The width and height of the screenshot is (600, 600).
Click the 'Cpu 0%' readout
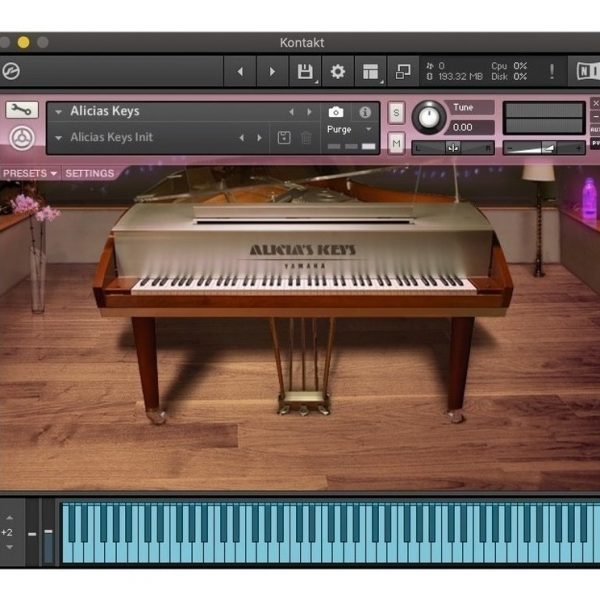[509, 66]
